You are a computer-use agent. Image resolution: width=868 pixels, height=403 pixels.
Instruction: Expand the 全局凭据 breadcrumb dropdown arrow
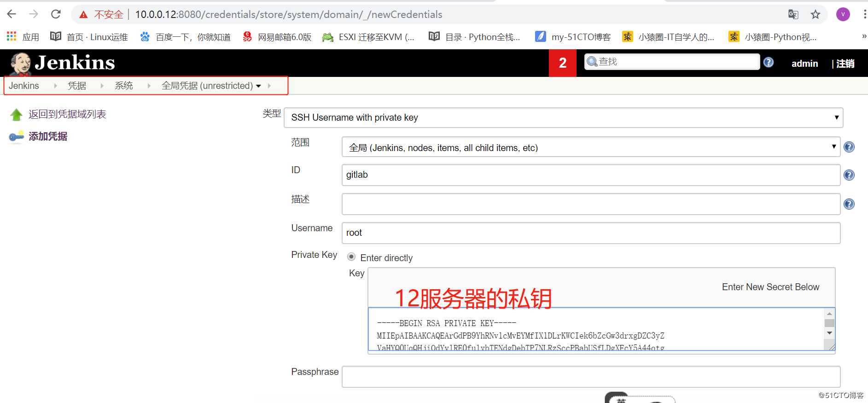pos(258,86)
